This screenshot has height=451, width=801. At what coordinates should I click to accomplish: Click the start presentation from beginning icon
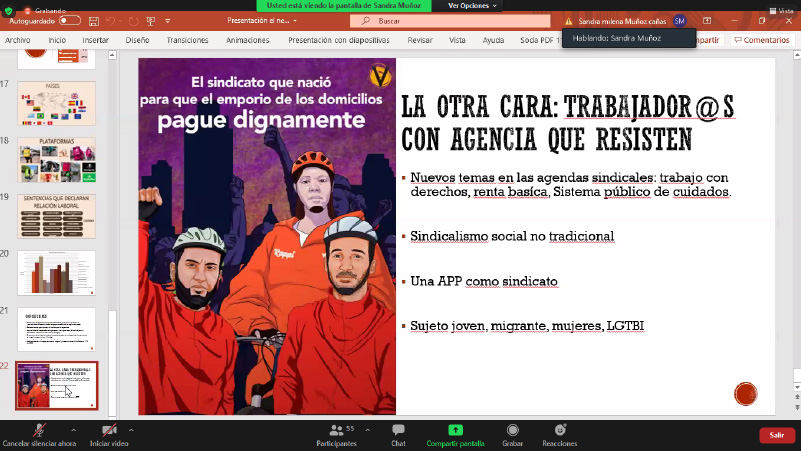(x=151, y=21)
